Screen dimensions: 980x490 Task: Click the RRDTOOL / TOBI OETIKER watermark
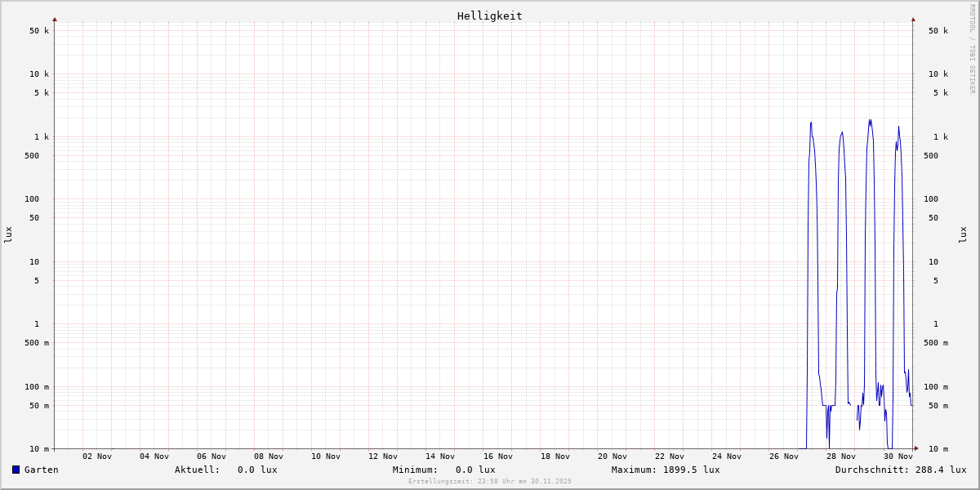click(972, 49)
